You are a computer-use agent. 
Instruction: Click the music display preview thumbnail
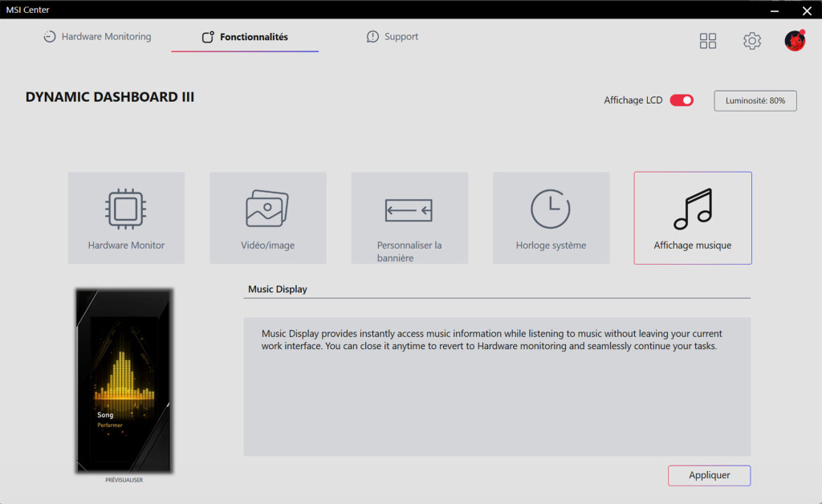(124, 380)
